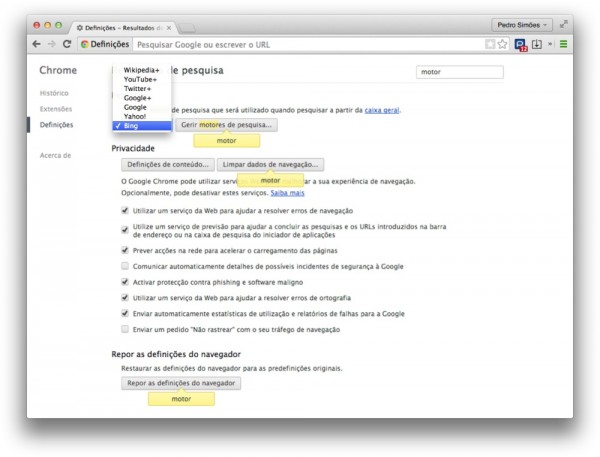Reload the page with the refresh icon
The width and height of the screenshot is (600, 457).
pos(67,44)
